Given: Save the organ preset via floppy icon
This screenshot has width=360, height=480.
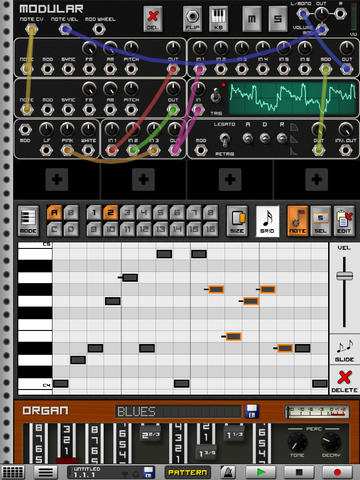Looking at the screenshot, I should click(x=252, y=411).
